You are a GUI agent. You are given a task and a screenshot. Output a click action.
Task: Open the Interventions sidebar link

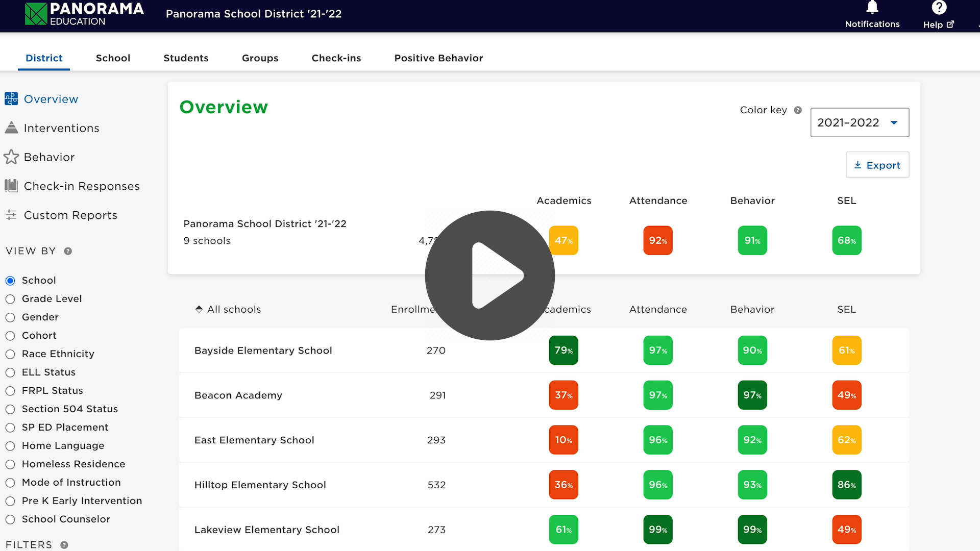(x=61, y=128)
